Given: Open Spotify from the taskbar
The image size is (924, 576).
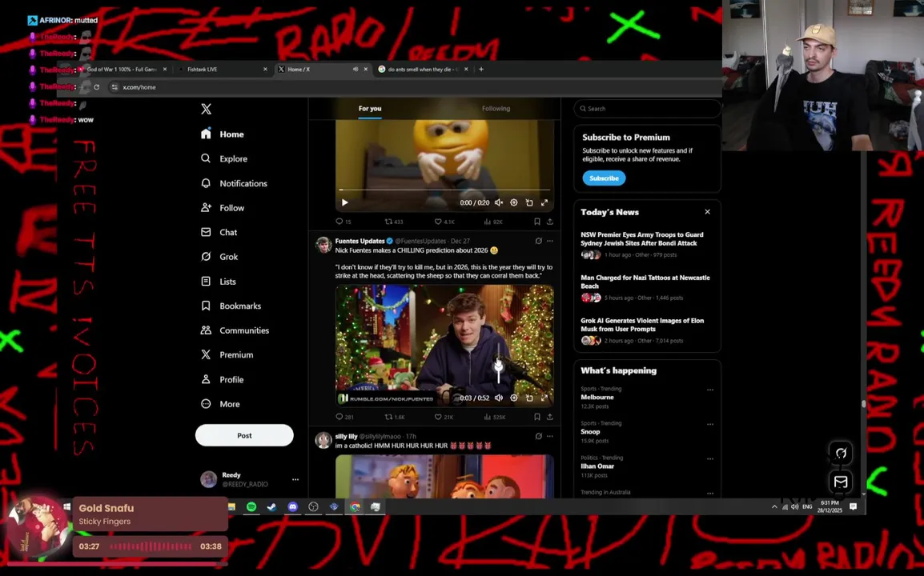Looking at the screenshot, I should [251, 506].
